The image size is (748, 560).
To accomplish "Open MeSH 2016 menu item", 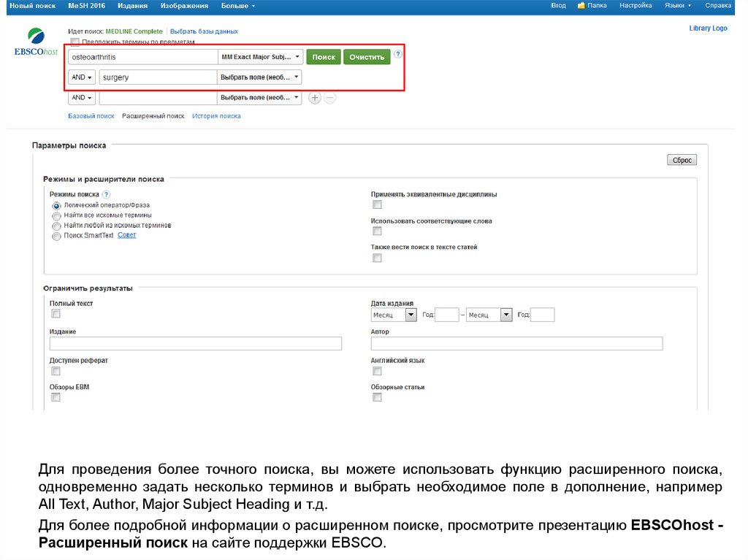I will tap(87, 6).
